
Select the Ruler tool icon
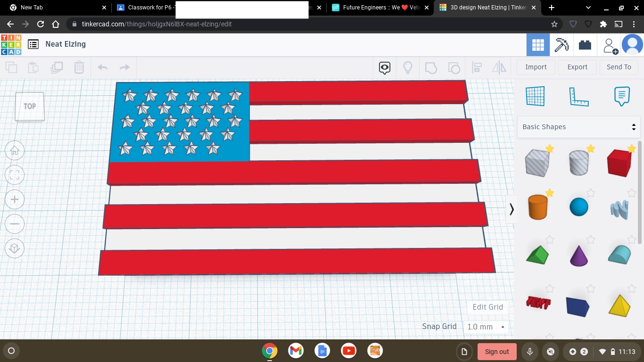click(x=578, y=96)
